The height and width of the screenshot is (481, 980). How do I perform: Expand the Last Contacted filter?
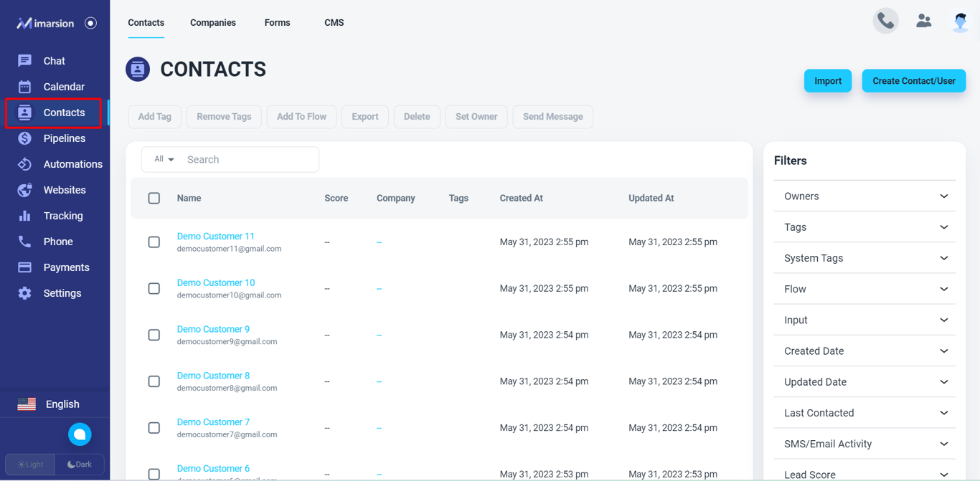click(865, 413)
